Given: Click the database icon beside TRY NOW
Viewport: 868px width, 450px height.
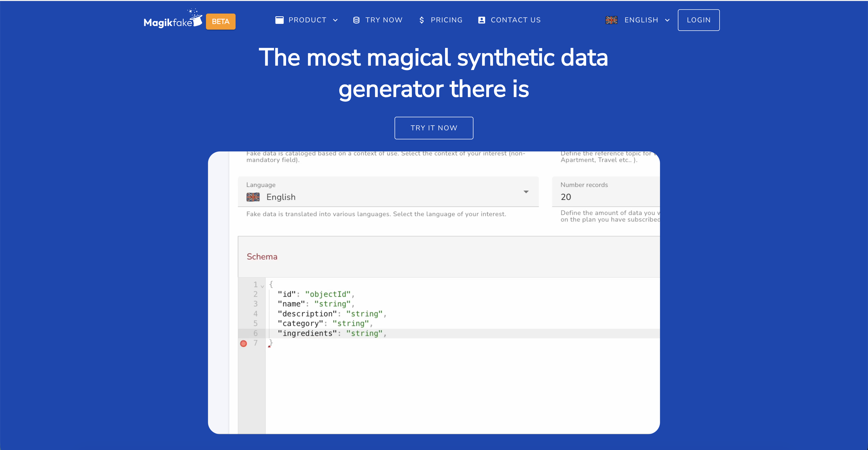Looking at the screenshot, I should pos(356,20).
